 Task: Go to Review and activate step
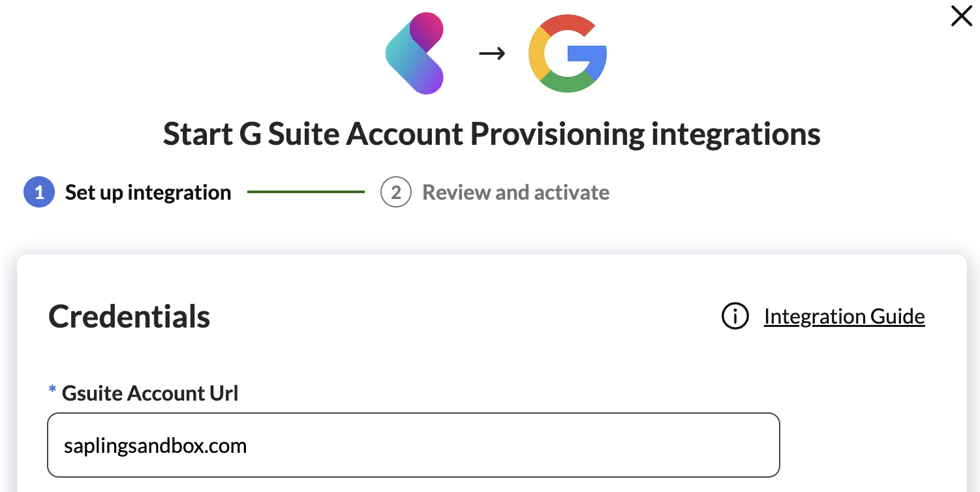[x=515, y=193]
